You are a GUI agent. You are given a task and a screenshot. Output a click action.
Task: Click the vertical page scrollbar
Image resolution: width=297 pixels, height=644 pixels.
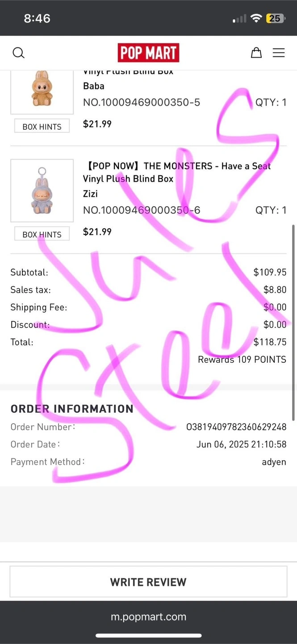pos(293,322)
